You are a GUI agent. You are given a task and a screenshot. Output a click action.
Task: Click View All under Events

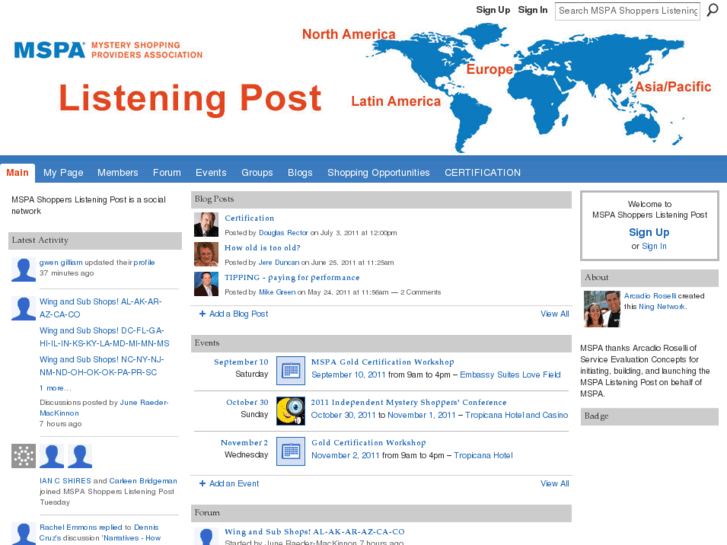click(x=555, y=484)
